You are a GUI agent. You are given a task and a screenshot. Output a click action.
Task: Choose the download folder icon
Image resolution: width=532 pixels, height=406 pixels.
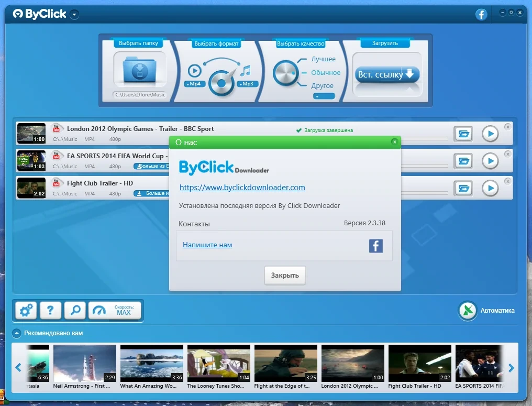[x=140, y=70]
